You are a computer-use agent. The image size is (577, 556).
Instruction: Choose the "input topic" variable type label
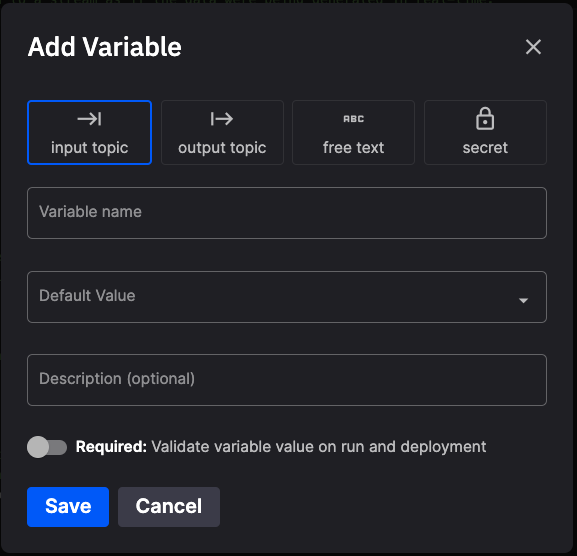click(x=89, y=148)
